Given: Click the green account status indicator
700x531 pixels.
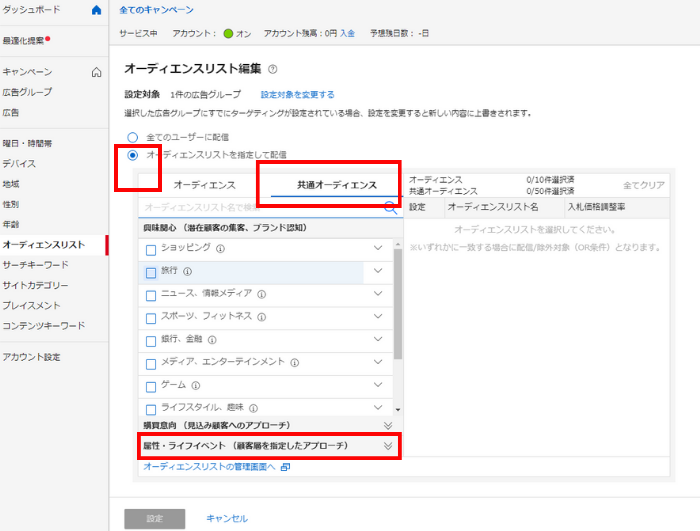Looking at the screenshot, I should pyautogui.click(x=228, y=33).
